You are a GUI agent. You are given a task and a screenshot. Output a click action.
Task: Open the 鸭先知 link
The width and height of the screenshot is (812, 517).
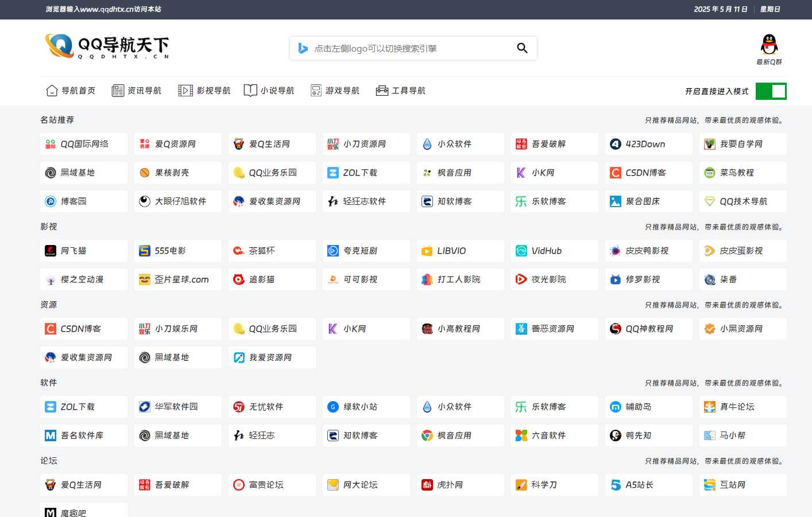[649, 436]
